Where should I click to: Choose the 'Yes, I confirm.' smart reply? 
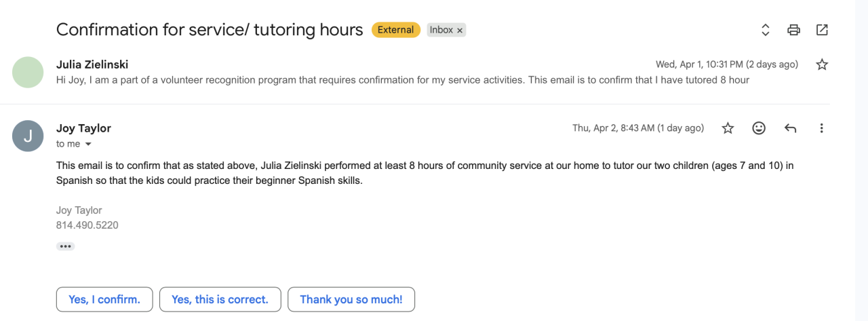tap(104, 299)
